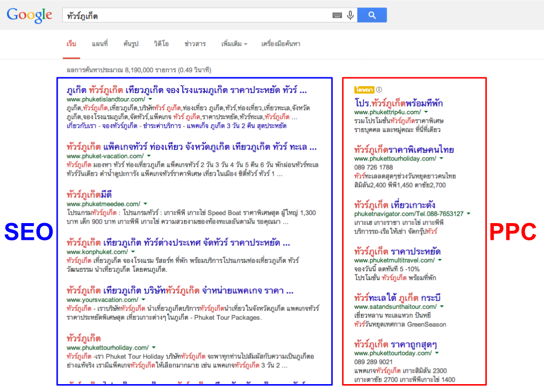This screenshot has height=392, width=544.
Task: Expand arrow next to www.phuketmultitravel.com
Action: pyautogui.click(x=440, y=260)
